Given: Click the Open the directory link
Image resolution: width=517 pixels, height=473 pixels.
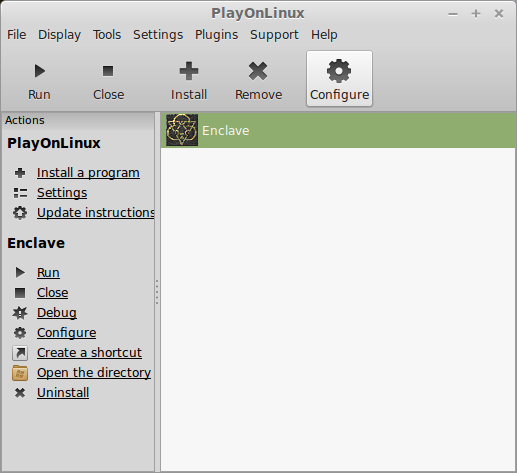Looking at the screenshot, I should [x=94, y=373].
